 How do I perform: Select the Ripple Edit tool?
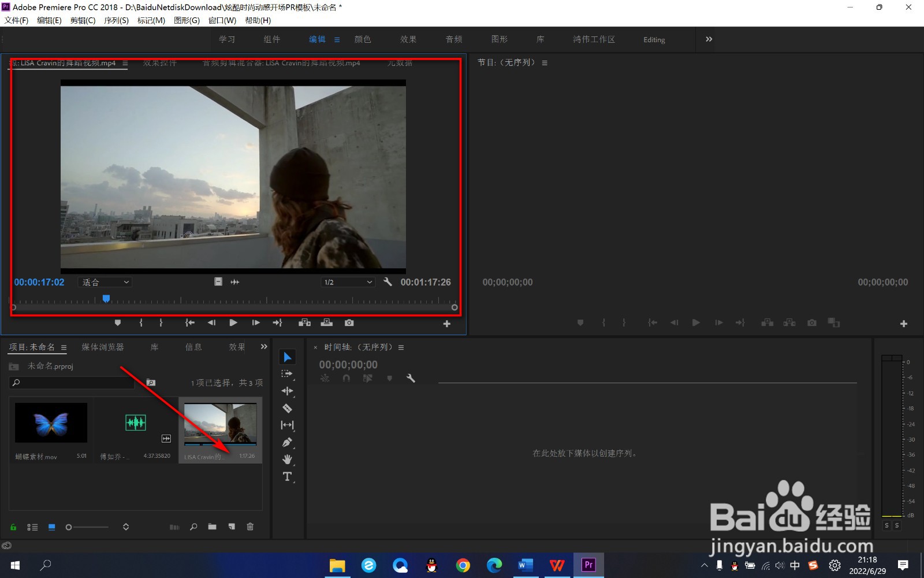click(287, 391)
